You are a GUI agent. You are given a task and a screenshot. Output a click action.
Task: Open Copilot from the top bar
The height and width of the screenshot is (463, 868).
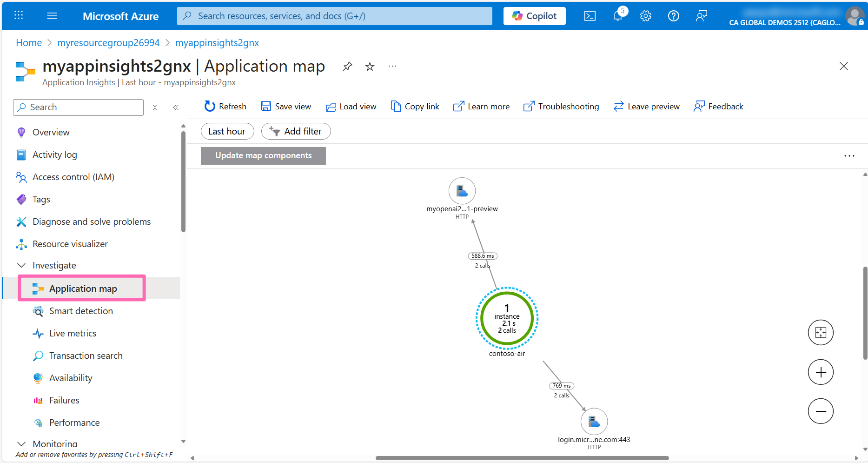pos(534,15)
